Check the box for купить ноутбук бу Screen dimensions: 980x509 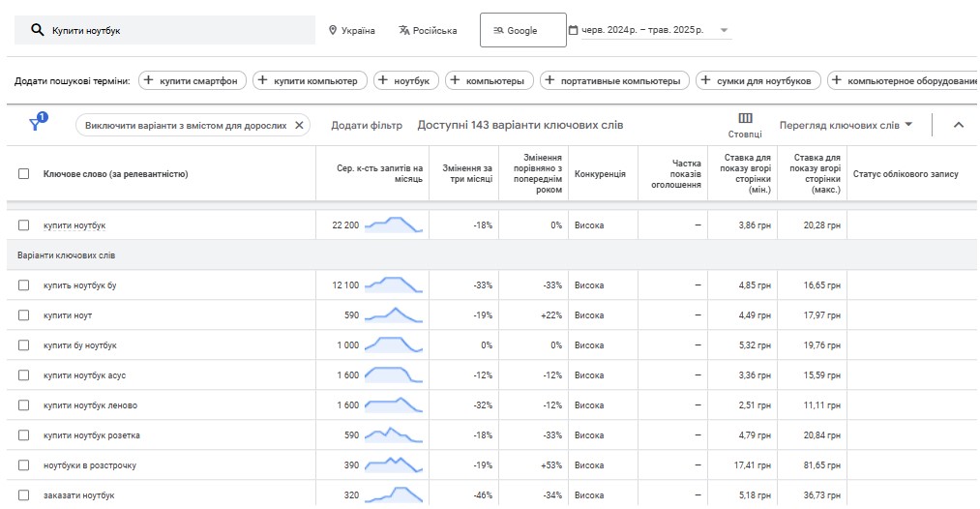pyautogui.click(x=24, y=285)
